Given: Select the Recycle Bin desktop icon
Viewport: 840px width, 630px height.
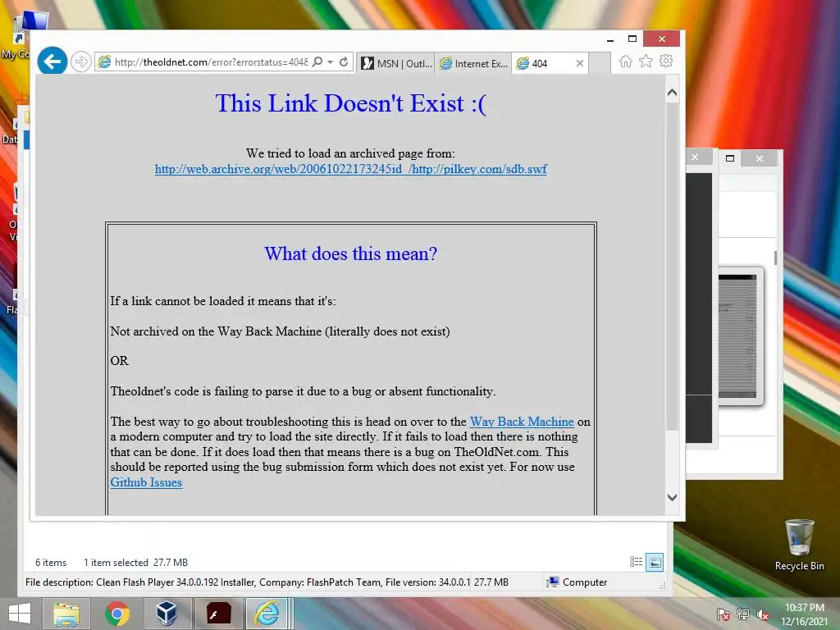Looking at the screenshot, I should point(799,545).
